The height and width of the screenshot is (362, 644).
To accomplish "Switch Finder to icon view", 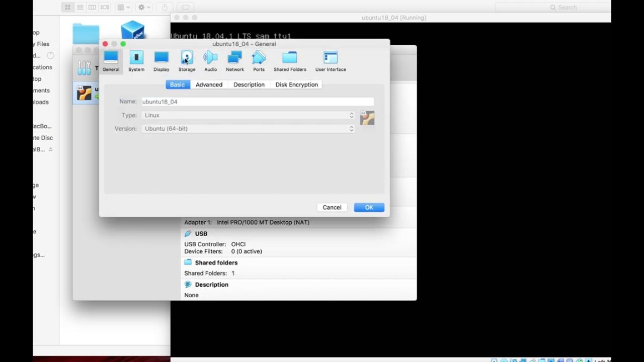I will click(67, 7).
